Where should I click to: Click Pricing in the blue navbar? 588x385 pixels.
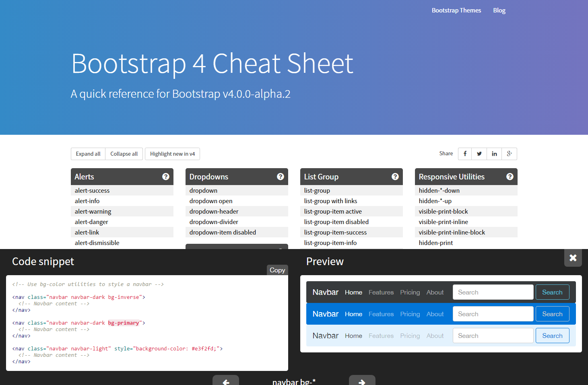tap(410, 314)
